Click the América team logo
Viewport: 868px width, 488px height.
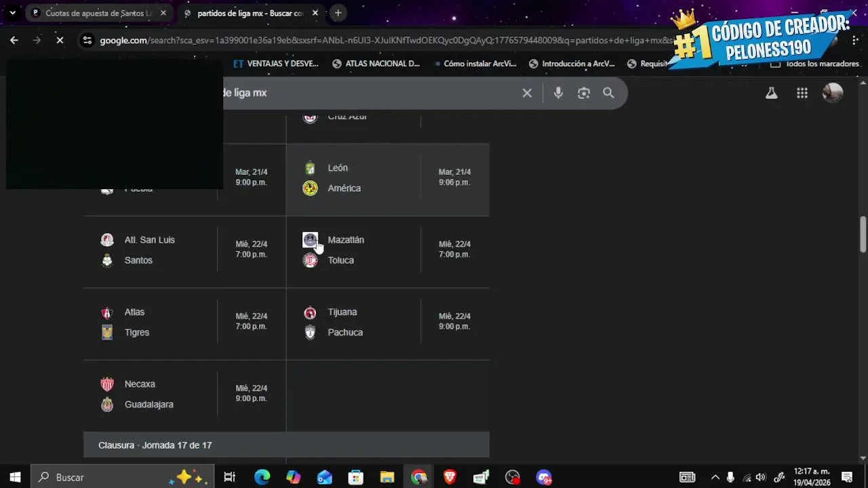(x=310, y=188)
